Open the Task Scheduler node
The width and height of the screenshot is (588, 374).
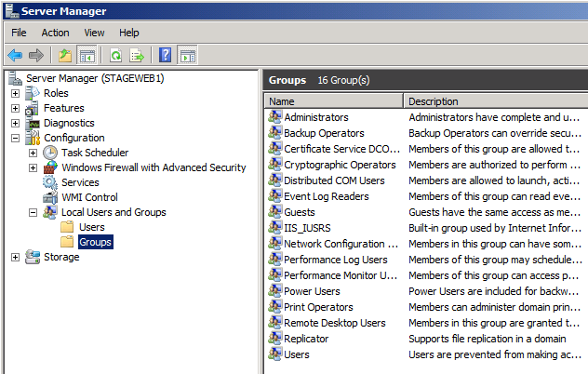95,153
